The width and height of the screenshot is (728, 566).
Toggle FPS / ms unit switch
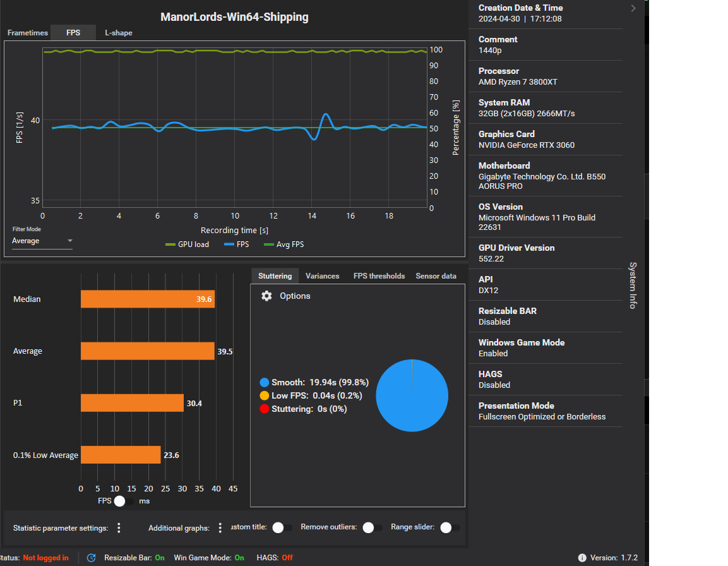pos(124,501)
